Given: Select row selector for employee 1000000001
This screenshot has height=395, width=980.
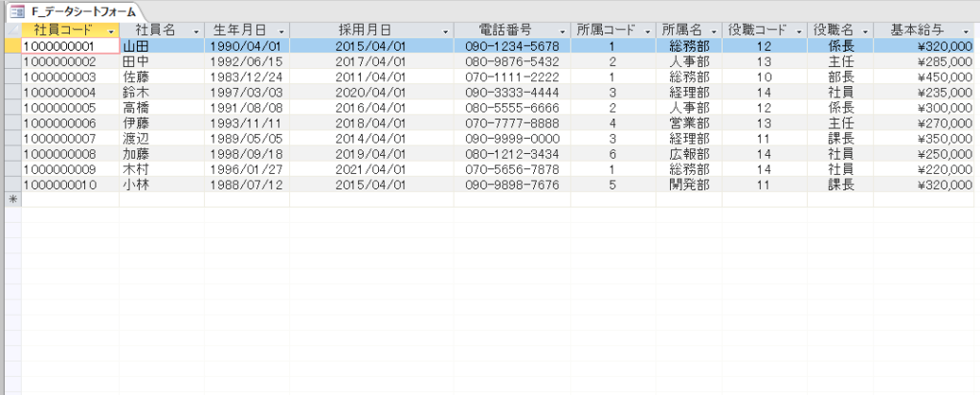Looking at the screenshot, I should [11, 46].
